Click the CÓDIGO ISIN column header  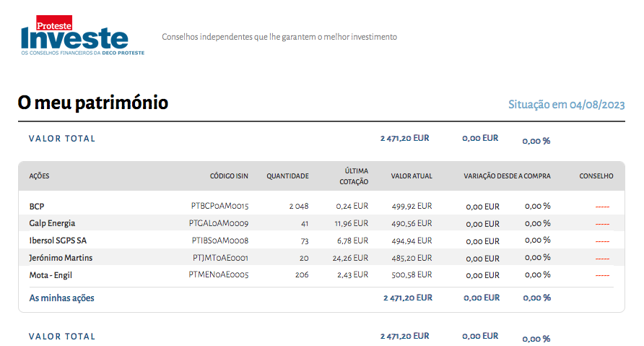coord(229,176)
